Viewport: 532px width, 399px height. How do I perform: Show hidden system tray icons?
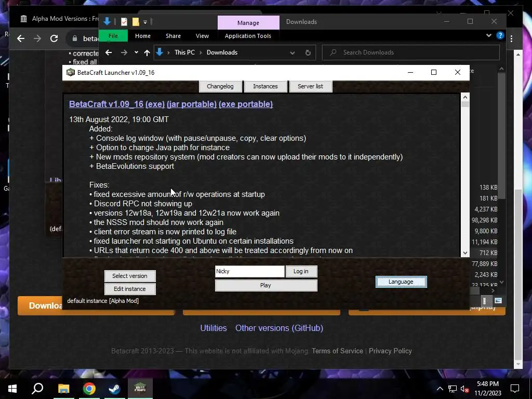(440, 389)
